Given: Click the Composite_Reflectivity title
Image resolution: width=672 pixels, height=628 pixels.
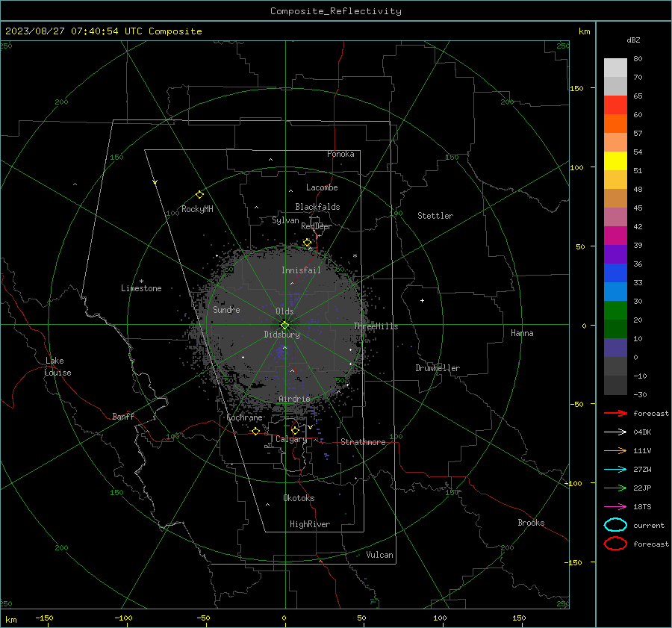Looking at the screenshot, I should pos(336,11).
